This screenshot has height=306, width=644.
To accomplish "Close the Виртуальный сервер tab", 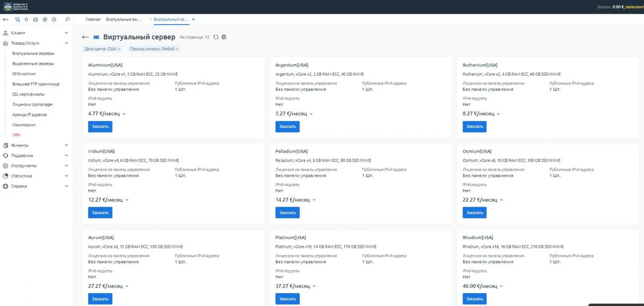I will [x=193, y=19].
